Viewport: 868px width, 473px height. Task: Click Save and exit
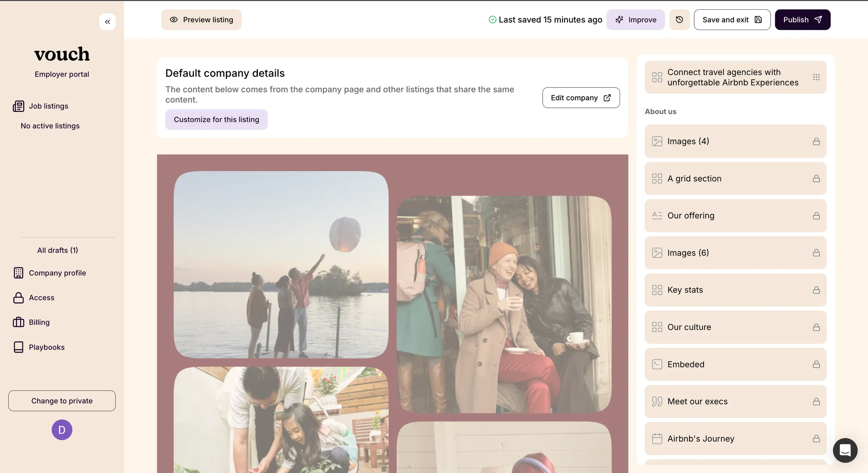point(732,20)
